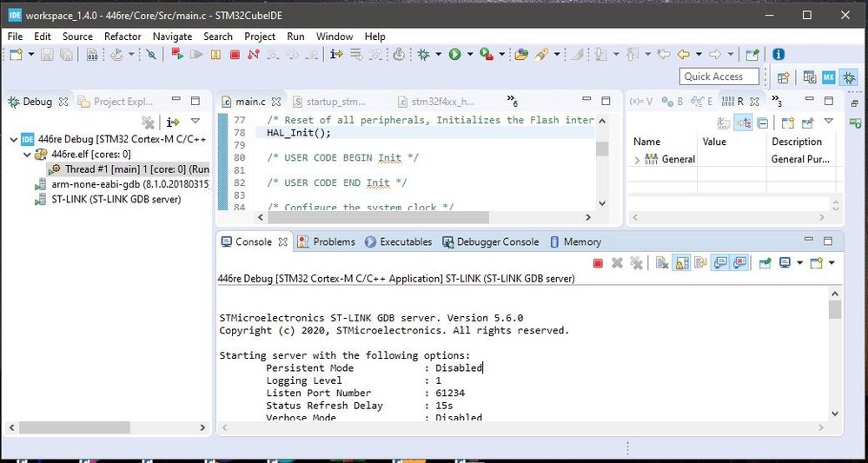Click the green Run button
Viewport: 868px width, 463px height.
455,54
